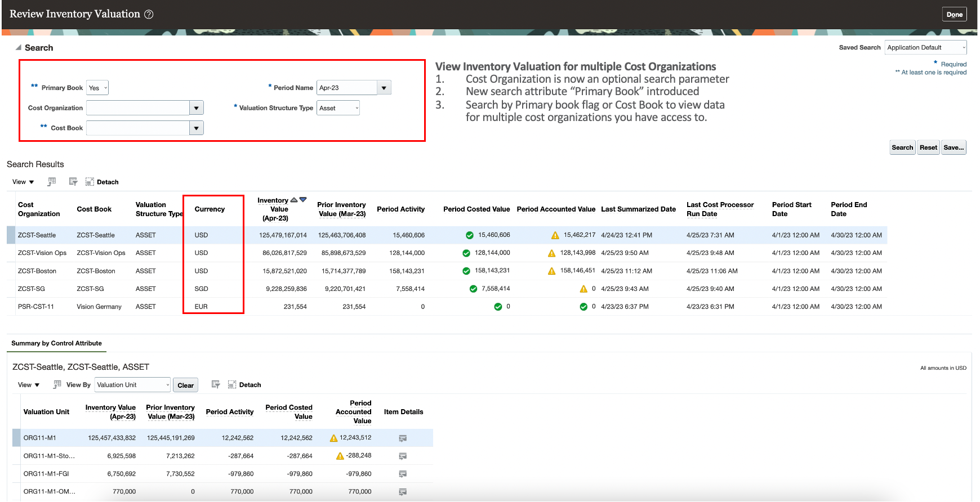The height and width of the screenshot is (502, 980).
Task: Click the Currency column header
Action: [x=210, y=209]
